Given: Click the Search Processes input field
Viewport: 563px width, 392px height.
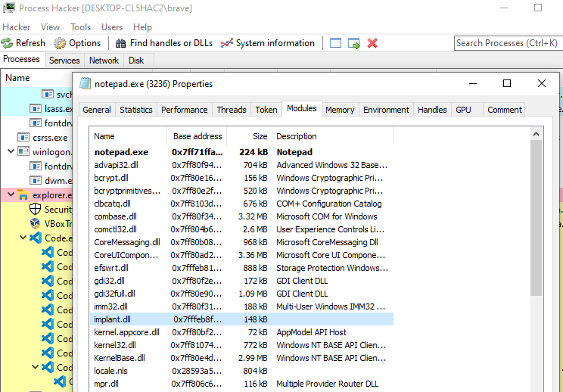Looking at the screenshot, I should [x=507, y=43].
